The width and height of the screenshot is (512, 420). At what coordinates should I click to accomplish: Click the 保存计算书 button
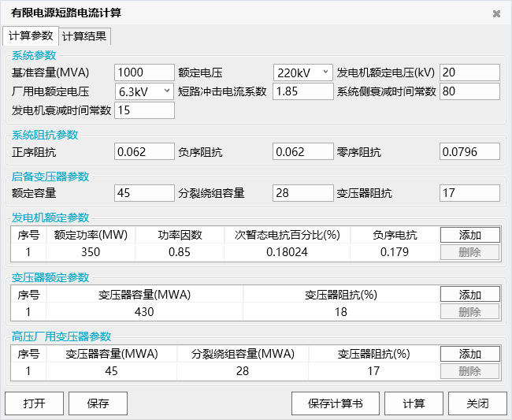[336, 403]
